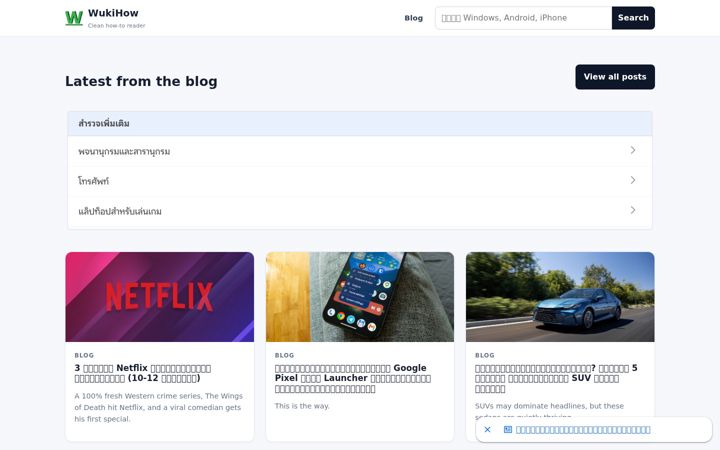Screen dimensions: 720x450
Task: Click the BLOG label on Google Pixel card
Action: click(284, 355)
